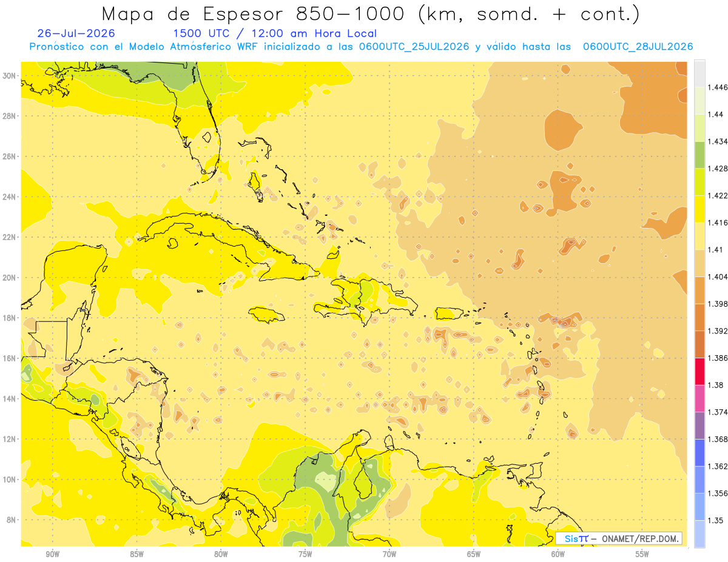Select the green swatch between 1.428 and 1.434
Viewport: 728px width, 562px height.
coord(699,155)
